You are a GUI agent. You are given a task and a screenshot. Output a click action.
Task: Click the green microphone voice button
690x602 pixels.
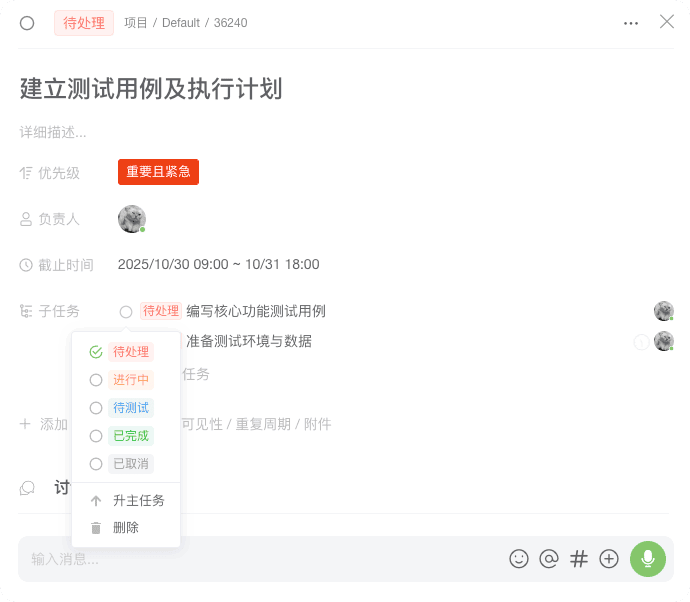(648, 559)
